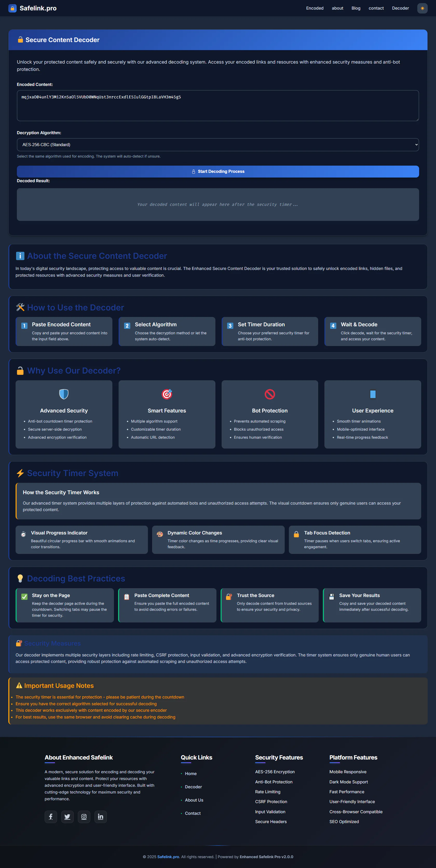Click the Bot Protection prohibited icon
The height and width of the screenshot is (868, 436).
pyautogui.click(x=270, y=394)
